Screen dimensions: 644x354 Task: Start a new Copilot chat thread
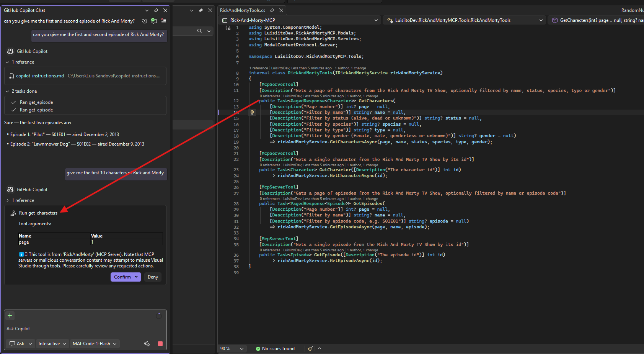[154, 21]
